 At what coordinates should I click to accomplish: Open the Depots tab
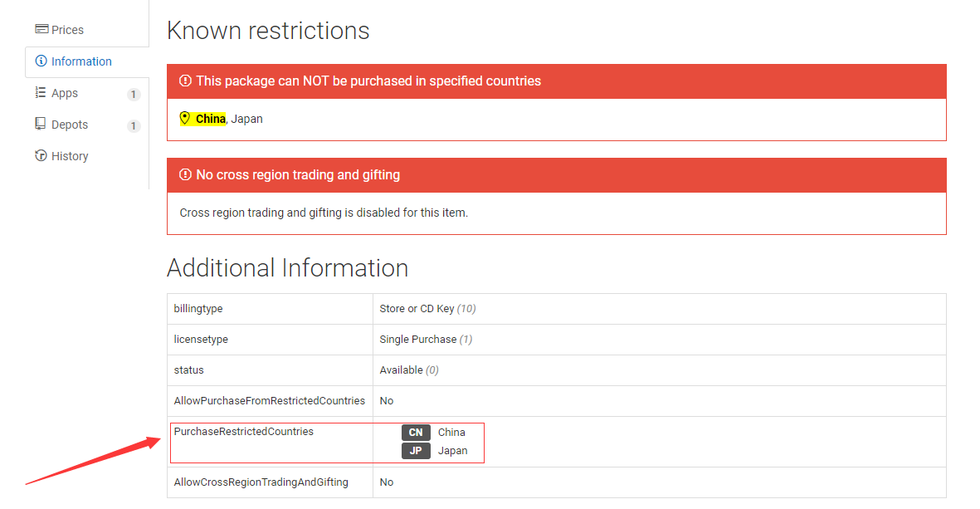70,125
